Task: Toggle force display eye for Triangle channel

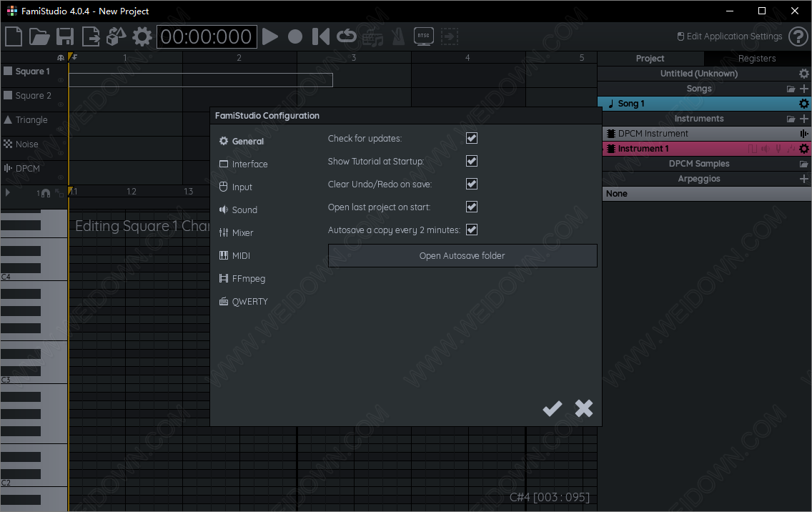Action: tap(61, 129)
